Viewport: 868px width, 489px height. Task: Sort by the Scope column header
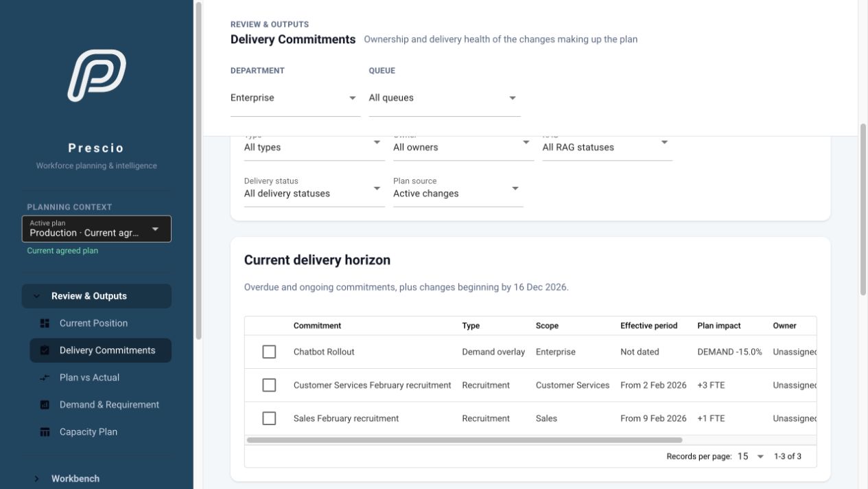click(547, 326)
